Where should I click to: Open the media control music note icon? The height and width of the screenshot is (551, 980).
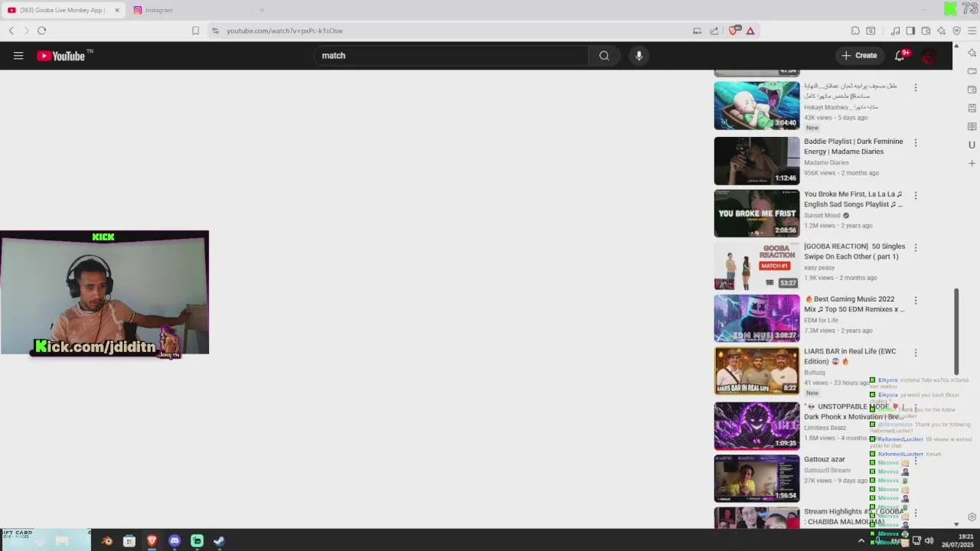tap(895, 31)
